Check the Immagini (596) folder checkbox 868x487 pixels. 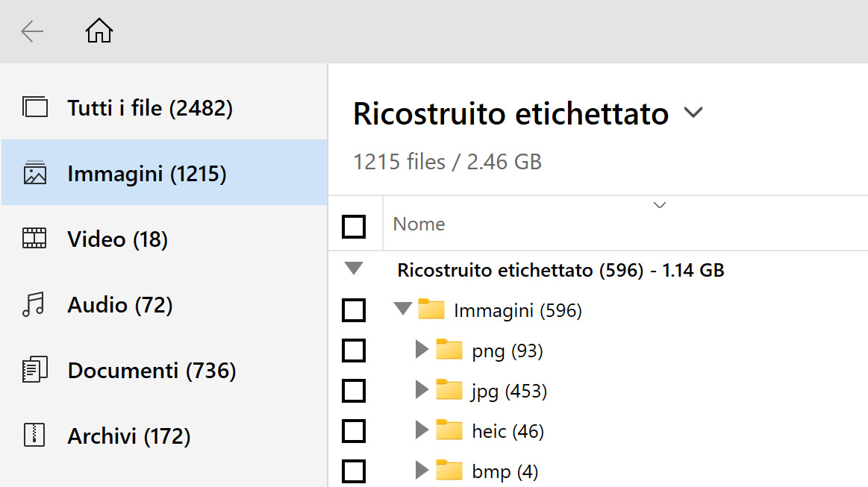354,310
